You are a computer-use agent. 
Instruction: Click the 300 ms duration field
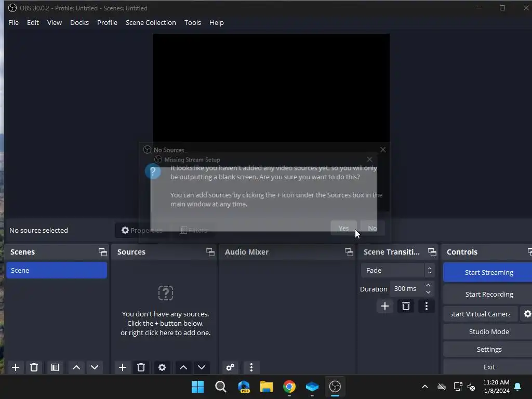pyautogui.click(x=406, y=289)
